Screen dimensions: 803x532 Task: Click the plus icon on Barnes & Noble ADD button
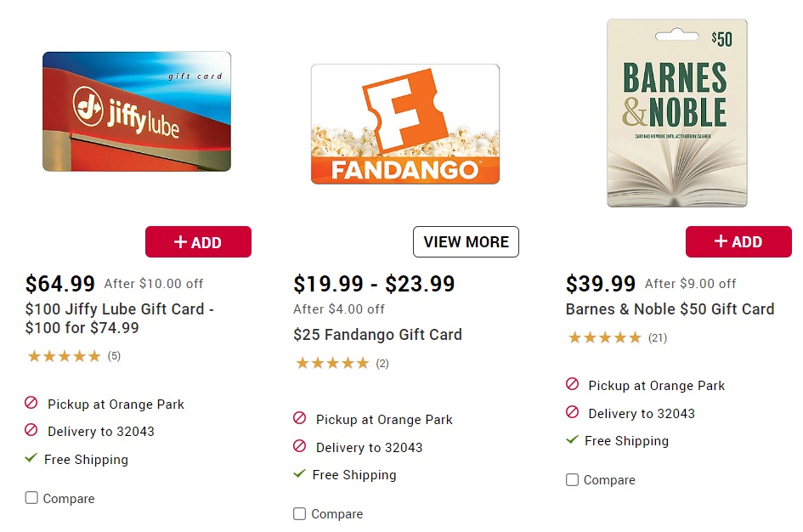click(x=721, y=241)
